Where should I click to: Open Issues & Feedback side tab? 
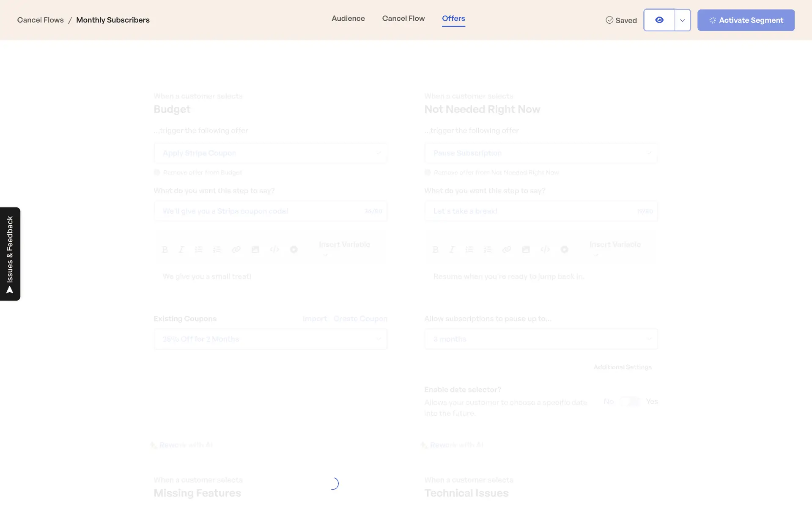[x=10, y=254]
